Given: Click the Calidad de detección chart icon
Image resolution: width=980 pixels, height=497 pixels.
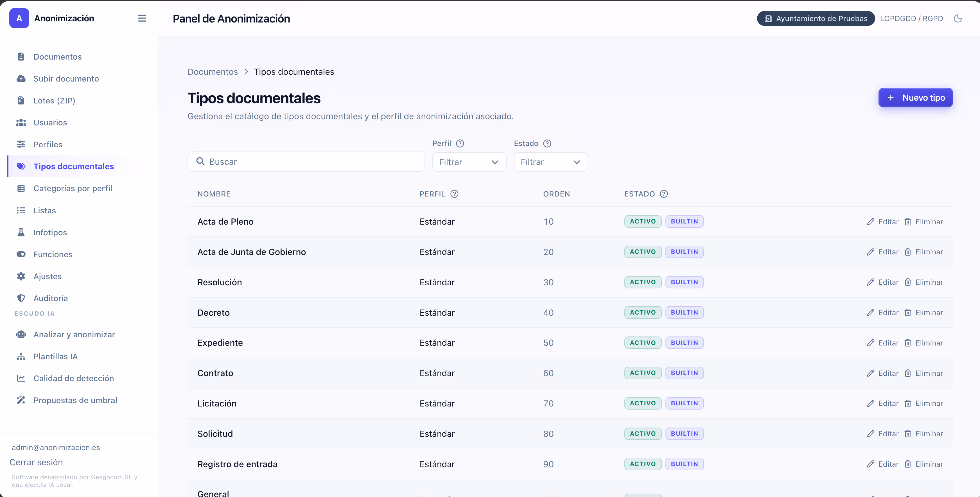Looking at the screenshot, I should (21, 378).
